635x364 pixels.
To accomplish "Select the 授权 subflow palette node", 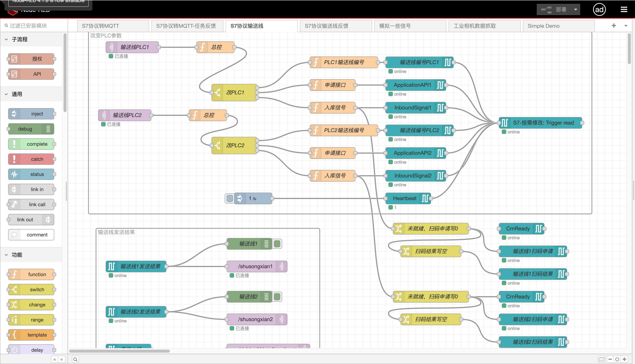I will [x=31, y=59].
